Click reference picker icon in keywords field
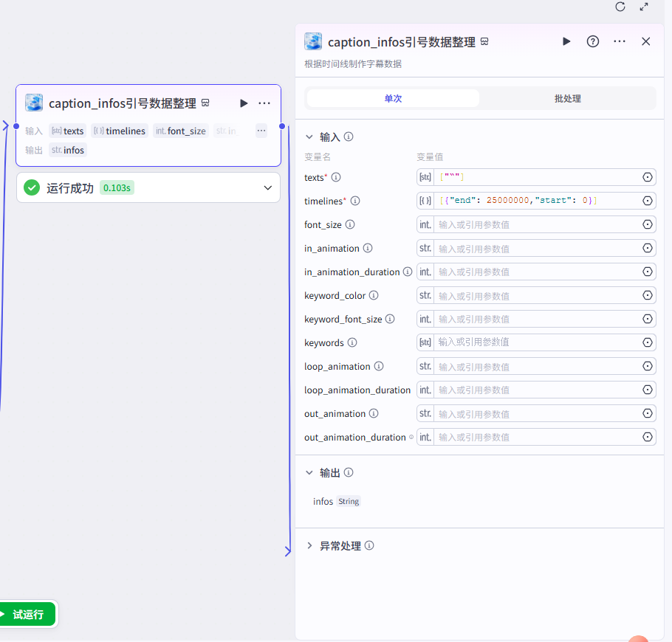This screenshot has width=672, height=642. (x=648, y=342)
